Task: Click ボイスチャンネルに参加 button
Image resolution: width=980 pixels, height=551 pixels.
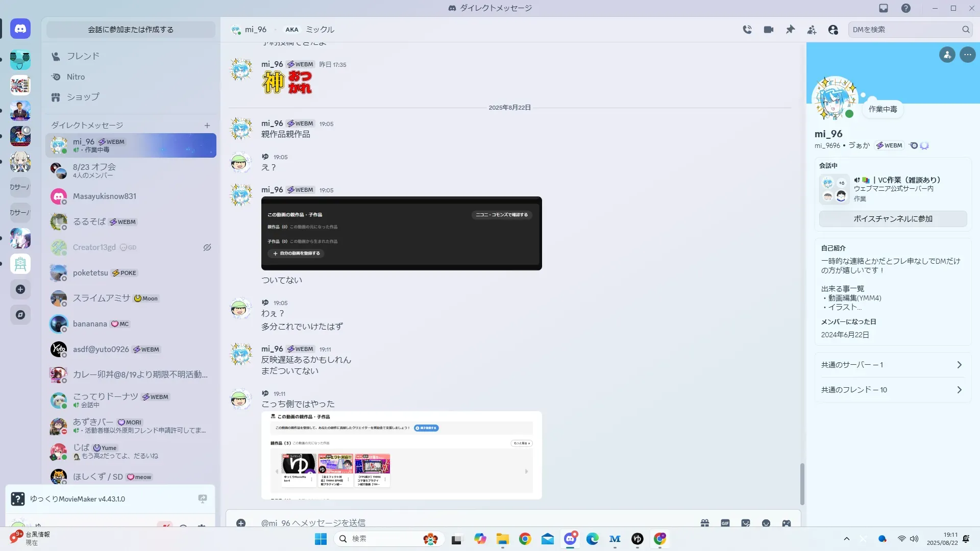Action: [893, 219]
